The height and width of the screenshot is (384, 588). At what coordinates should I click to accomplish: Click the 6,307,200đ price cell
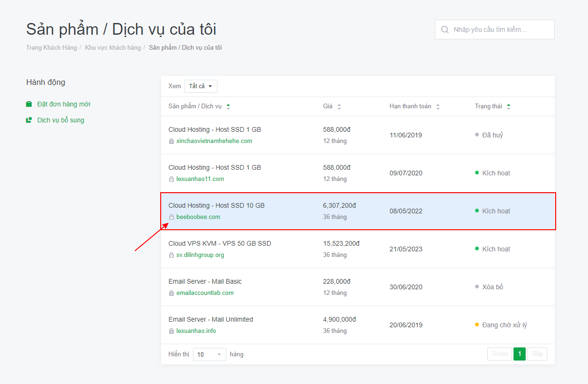340,205
